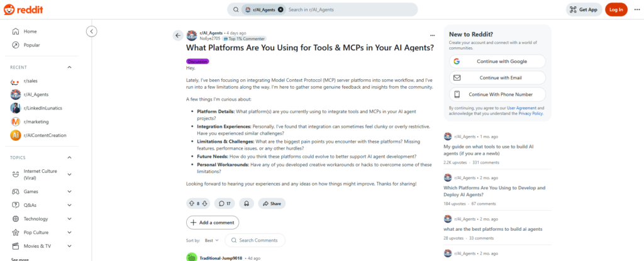Expand the Technology topic
644x261 pixels.
click(69, 219)
